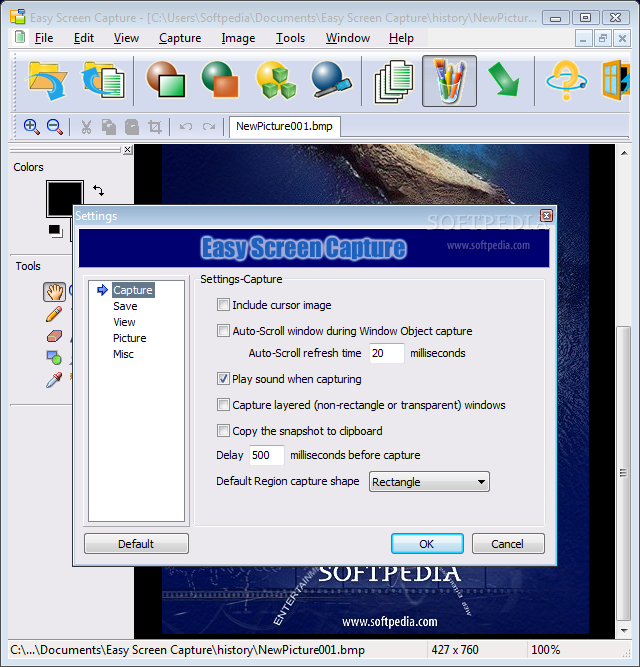
Task: Click the "100%" zoom status value
Action: point(546,650)
